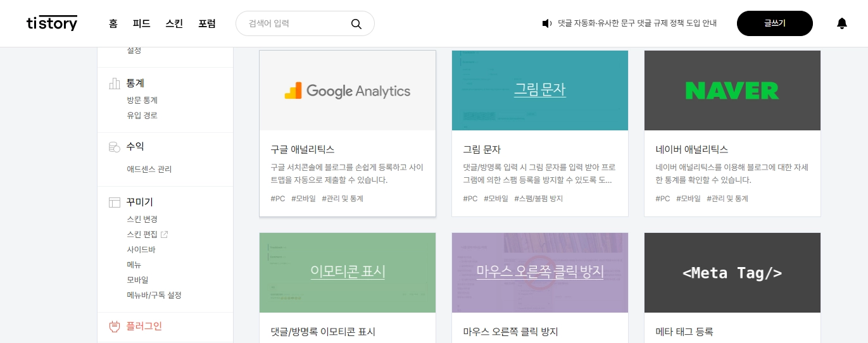Click the 그림 문자 card title

482,150
